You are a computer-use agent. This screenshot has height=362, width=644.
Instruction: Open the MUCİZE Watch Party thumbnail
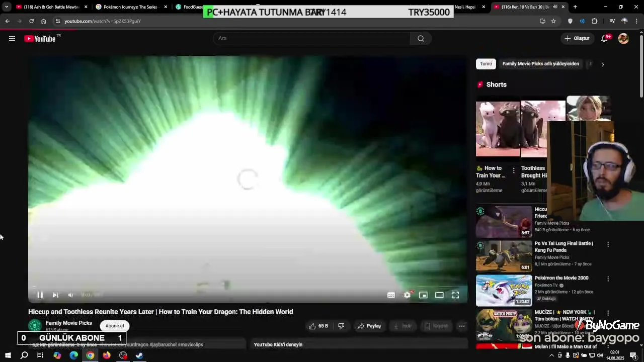[x=504, y=324]
